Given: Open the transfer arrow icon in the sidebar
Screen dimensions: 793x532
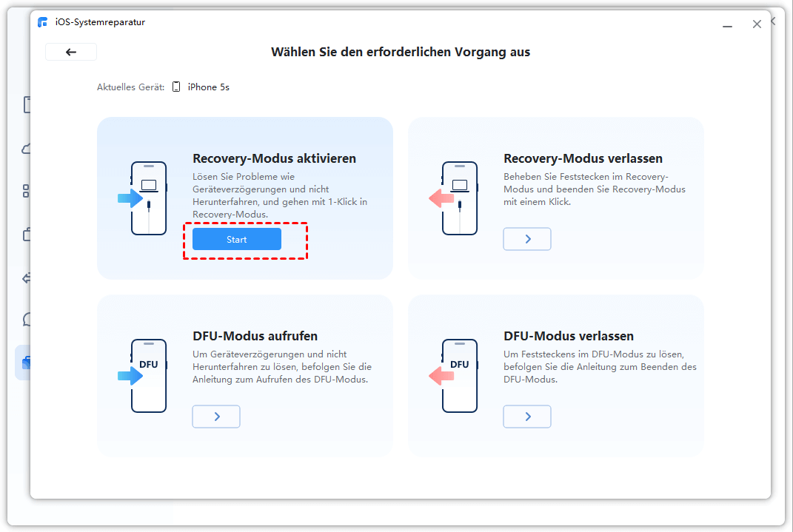Looking at the screenshot, I should [27, 278].
